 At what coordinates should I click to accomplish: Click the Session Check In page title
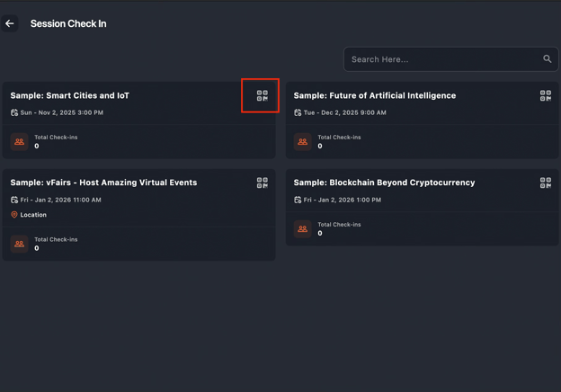tap(68, 23)
